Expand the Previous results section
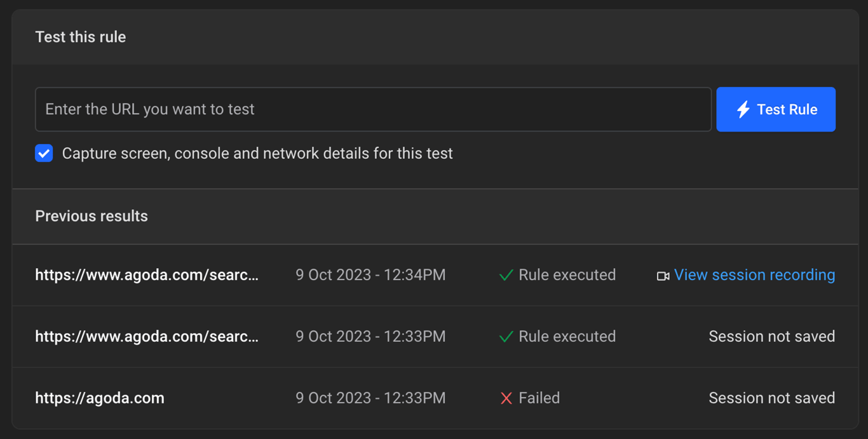Image resolution: width=868 pixels, height=439 pixels. [91, 216]
